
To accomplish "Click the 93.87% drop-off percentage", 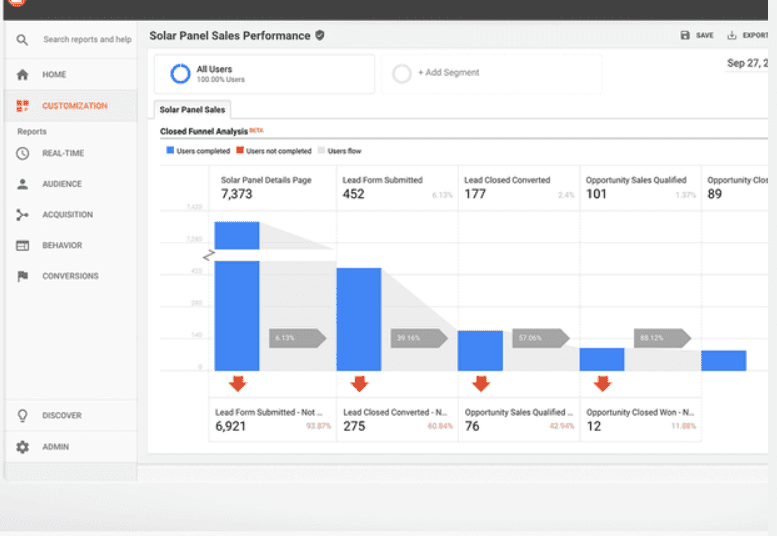I will click(x=319, y=426).
